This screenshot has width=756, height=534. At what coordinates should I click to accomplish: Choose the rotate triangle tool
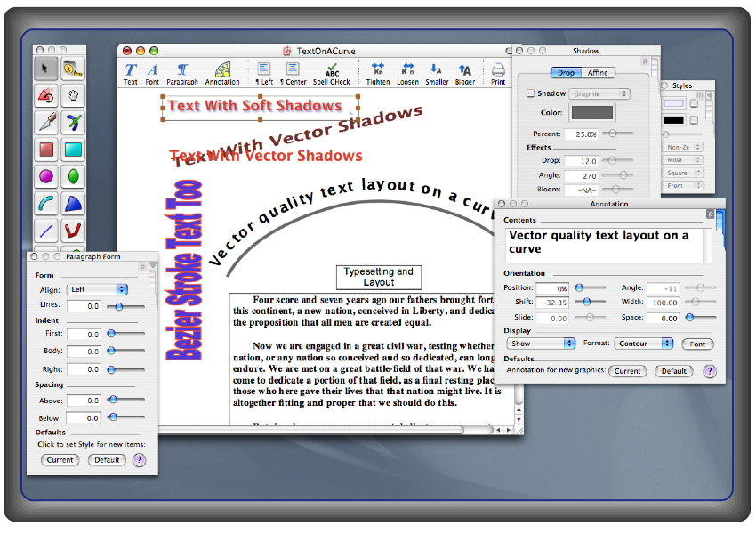pos(46,95)
